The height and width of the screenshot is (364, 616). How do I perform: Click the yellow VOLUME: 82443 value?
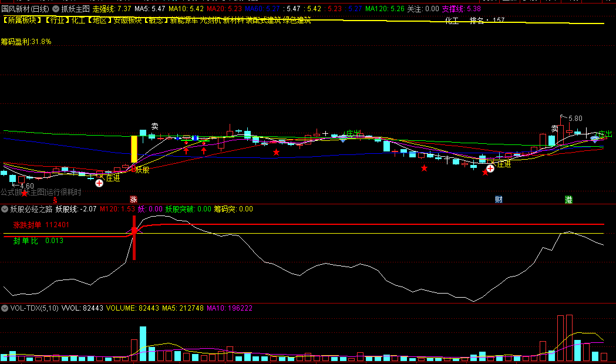tap(132, 308)
